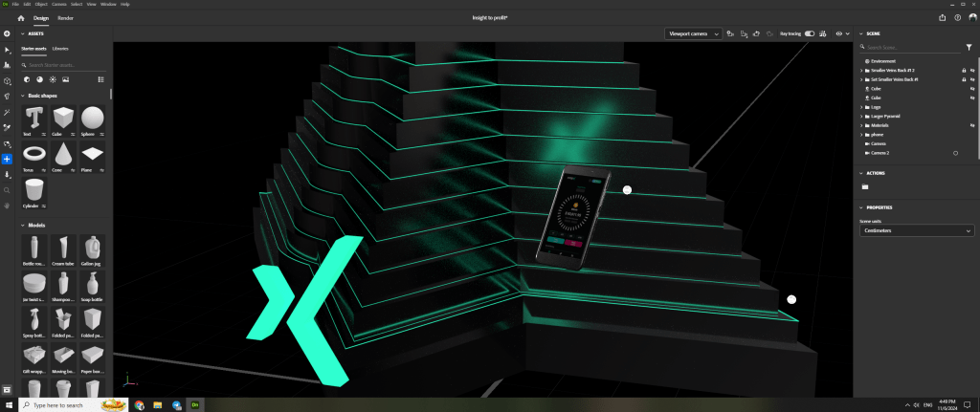Image resolution: width=980 pixels, height=412 pixels.
Task: Open the Viewport camera dropdown
Action: (x=693, y=33)
